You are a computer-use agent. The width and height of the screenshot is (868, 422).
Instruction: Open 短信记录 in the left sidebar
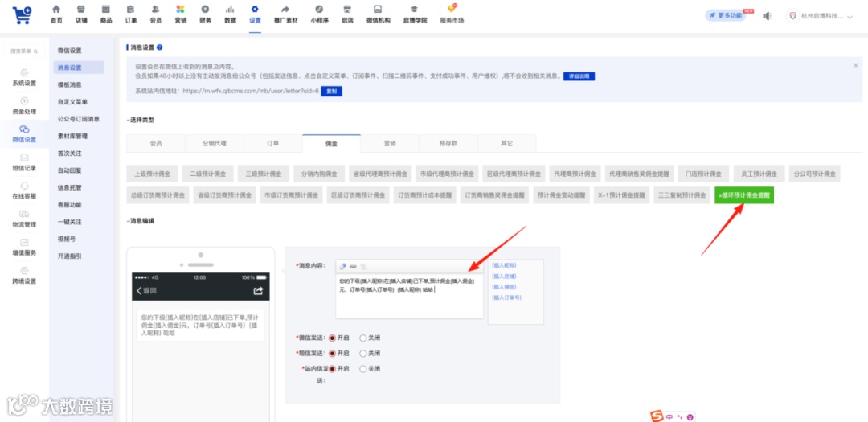click(x=24, y=162)
